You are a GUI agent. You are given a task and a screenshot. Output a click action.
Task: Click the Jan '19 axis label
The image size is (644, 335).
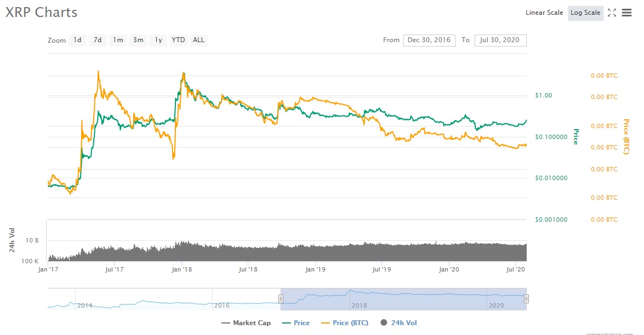(x=316, y=269)
